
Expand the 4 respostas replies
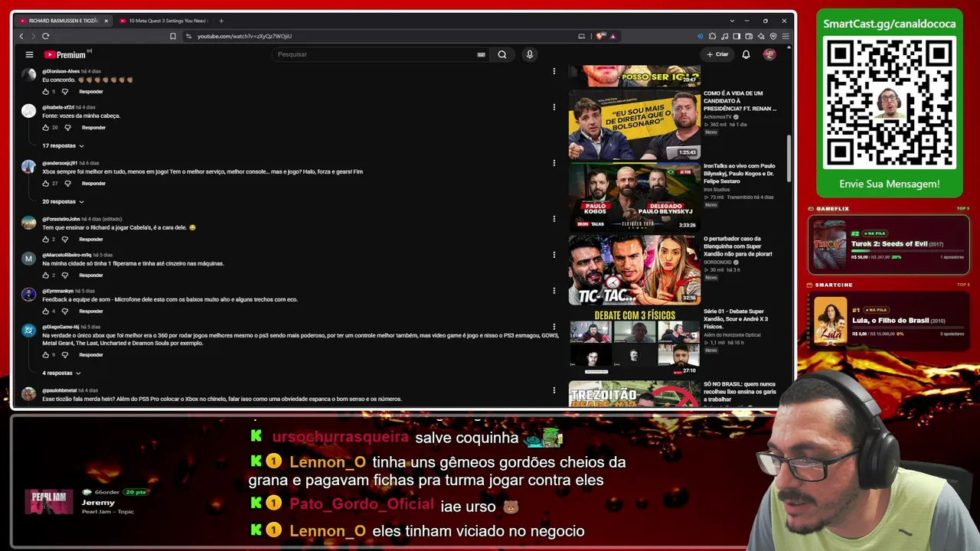pos(61,373)
